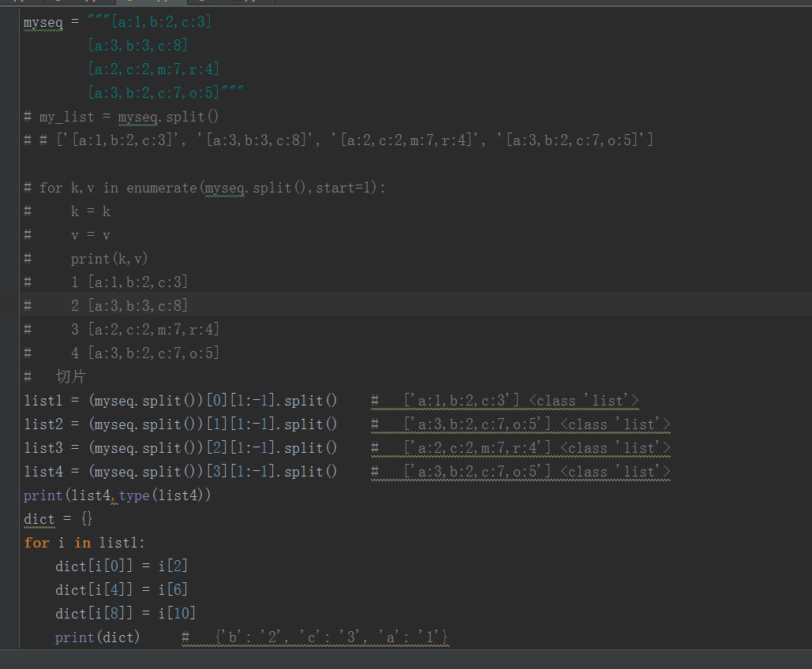Click the dict[i[0]] = i[2] line
This screenshot has height=669, width=812.
(122, 566)
